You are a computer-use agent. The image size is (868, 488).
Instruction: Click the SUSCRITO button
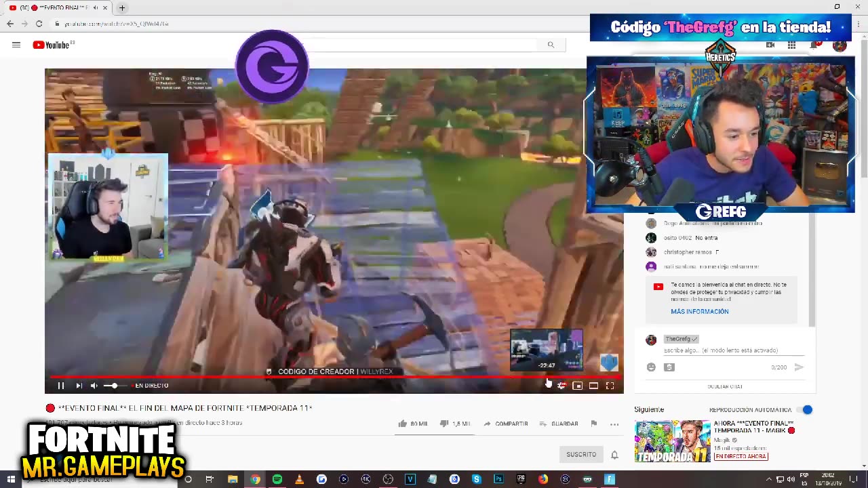581,454
